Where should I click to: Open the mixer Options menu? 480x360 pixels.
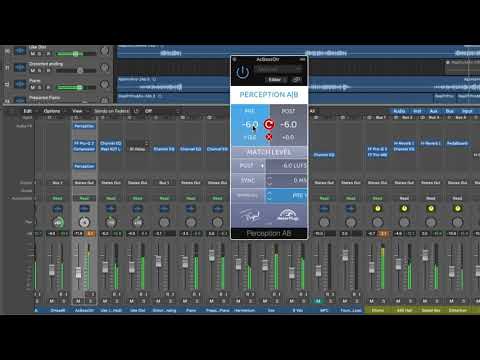click(x=52, y=111)
